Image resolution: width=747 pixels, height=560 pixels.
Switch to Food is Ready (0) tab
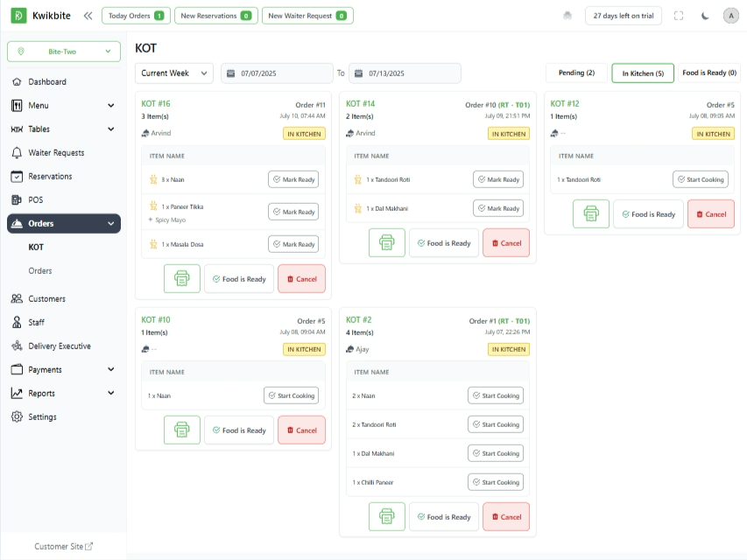click(x=709, y=73)
